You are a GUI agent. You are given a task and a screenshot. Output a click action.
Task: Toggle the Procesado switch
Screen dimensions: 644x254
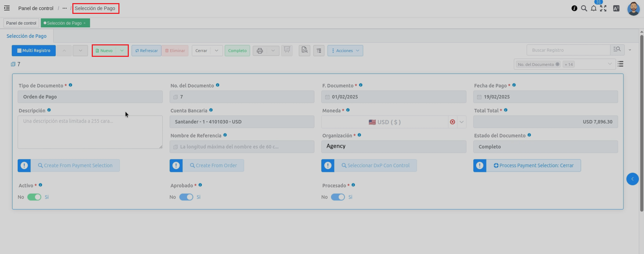coord(338,197)
